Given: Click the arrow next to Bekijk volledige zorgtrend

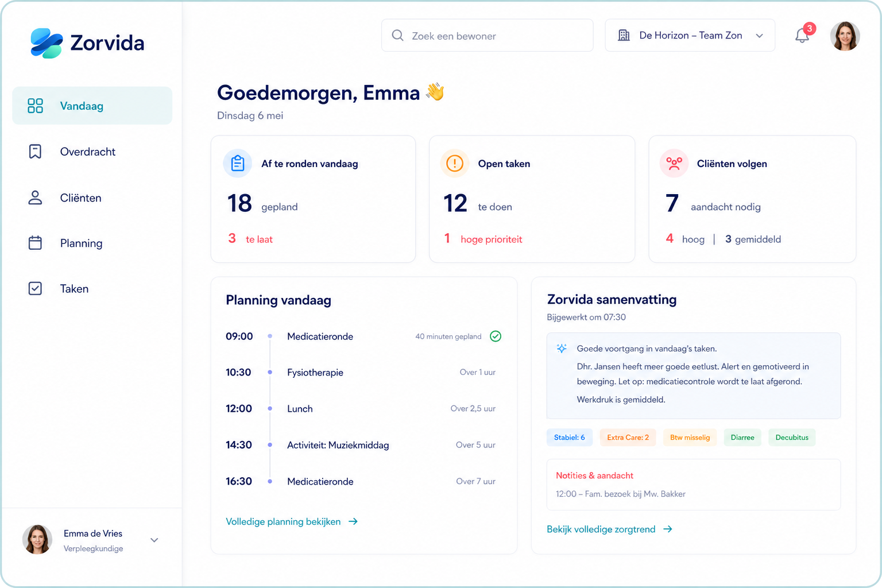Looking at the screenshot, I should [668, 529].
